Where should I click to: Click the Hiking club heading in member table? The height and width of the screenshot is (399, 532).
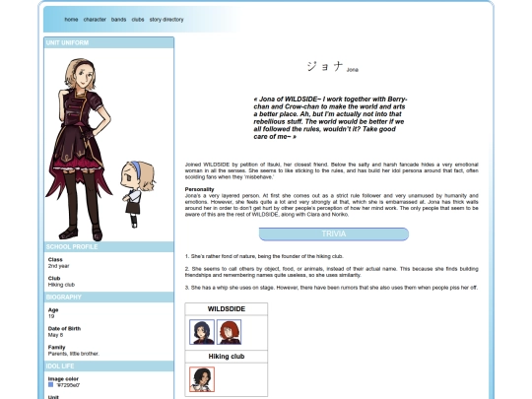(227, 357)
